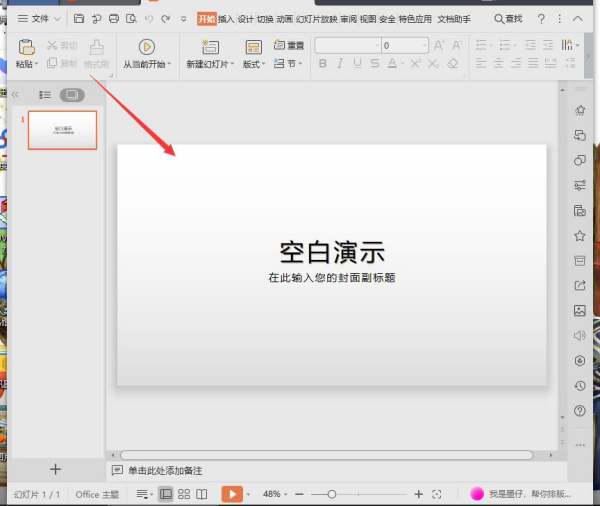Switch to reading view
The height and width of the screenshot is (506, 600).
point(202,494)
